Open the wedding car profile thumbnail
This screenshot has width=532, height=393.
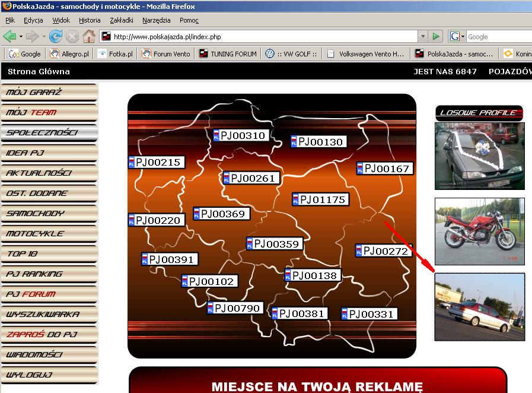tap(479, 156)
